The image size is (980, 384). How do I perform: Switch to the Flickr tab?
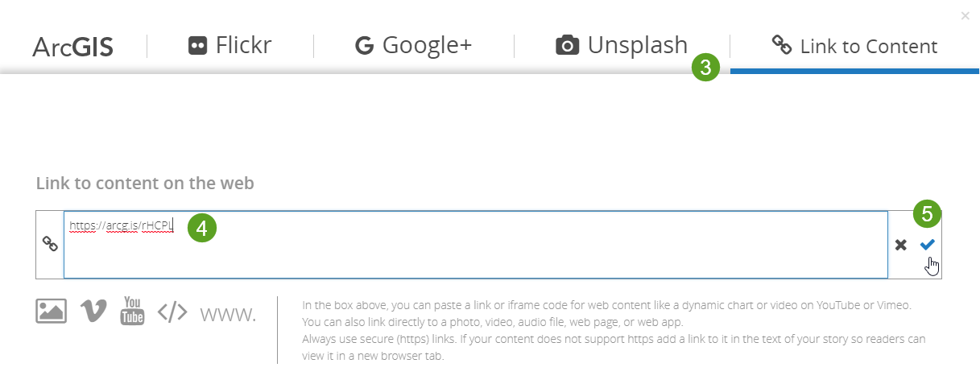tap(229, 45)
